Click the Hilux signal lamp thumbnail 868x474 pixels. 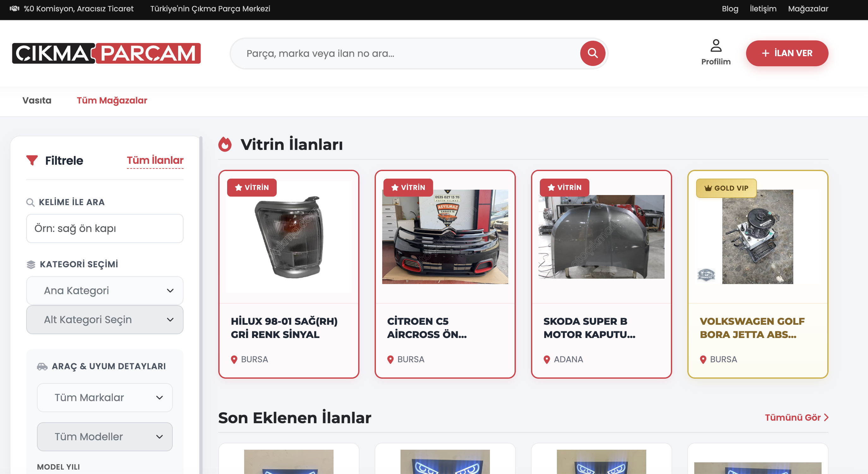point(289,237)
